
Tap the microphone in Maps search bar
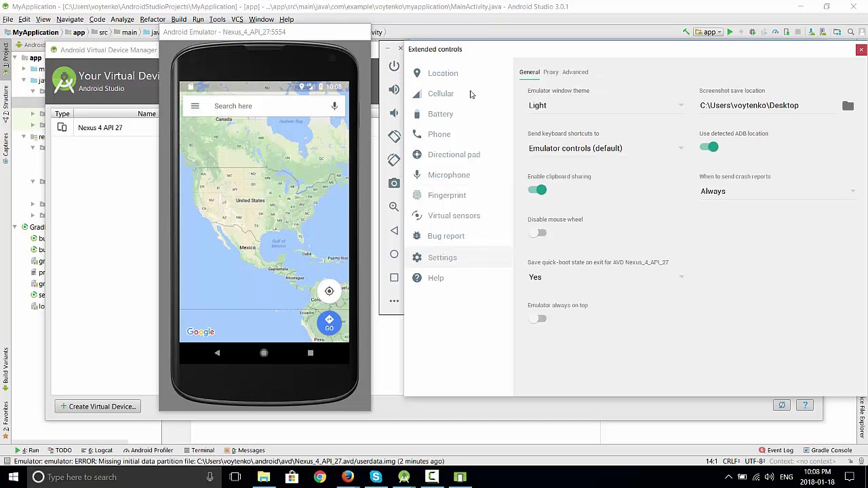pyautogui.click(x=334, y=106)
